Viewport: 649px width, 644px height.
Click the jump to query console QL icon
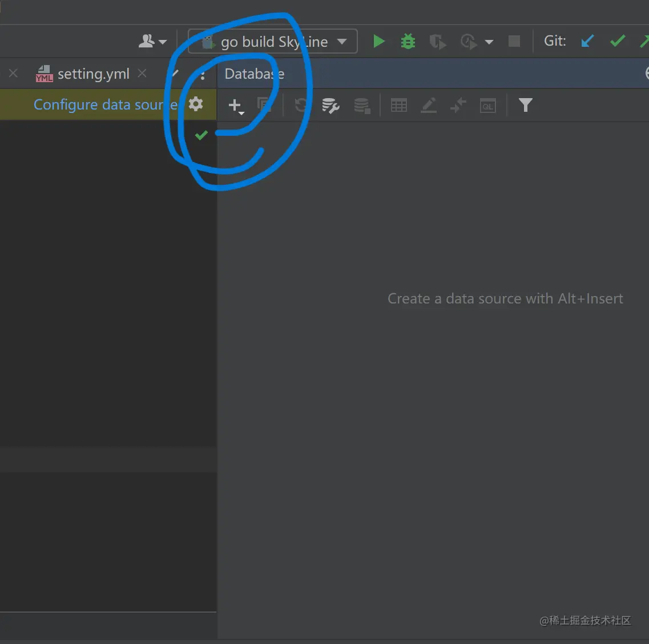(488, 106)
